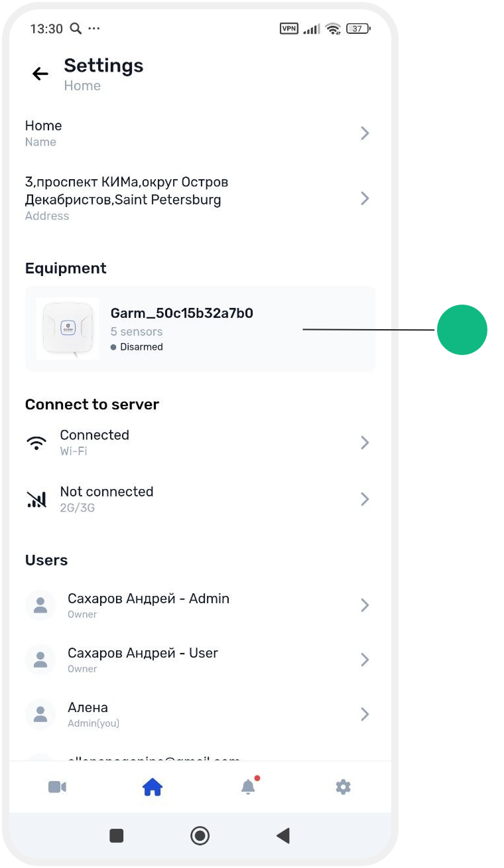The height and width of the screenshot is (868, 504).
Task: Tap avatar icon of Алена
Action: (x=40, y=713)
